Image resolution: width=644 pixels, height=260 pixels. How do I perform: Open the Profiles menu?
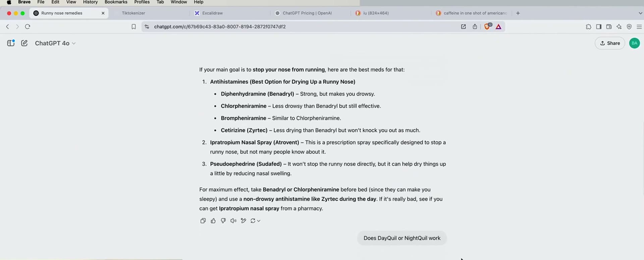[x=142, y=2]
